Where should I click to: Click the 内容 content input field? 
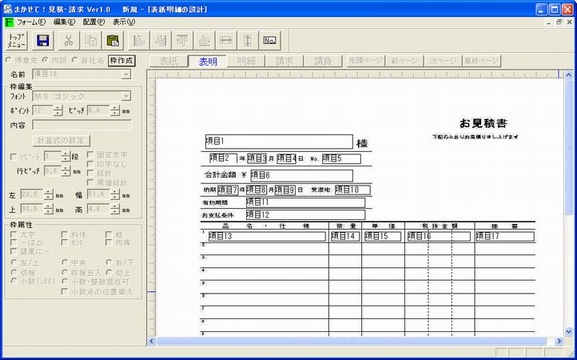point(82,125)
